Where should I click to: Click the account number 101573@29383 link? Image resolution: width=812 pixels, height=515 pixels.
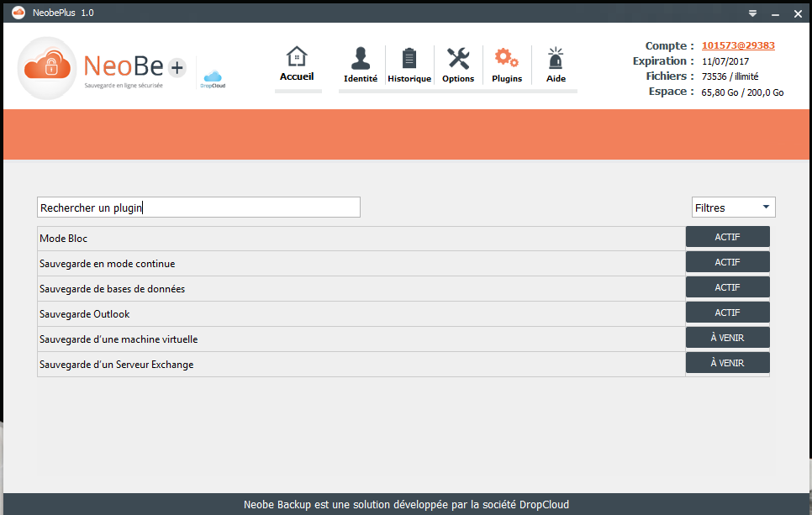(738, 46)
